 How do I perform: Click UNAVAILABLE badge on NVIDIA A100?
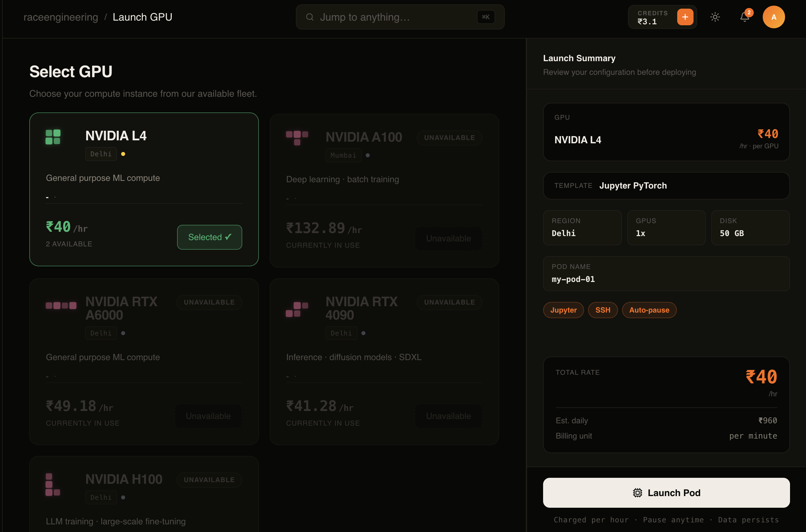pos(449,138)
